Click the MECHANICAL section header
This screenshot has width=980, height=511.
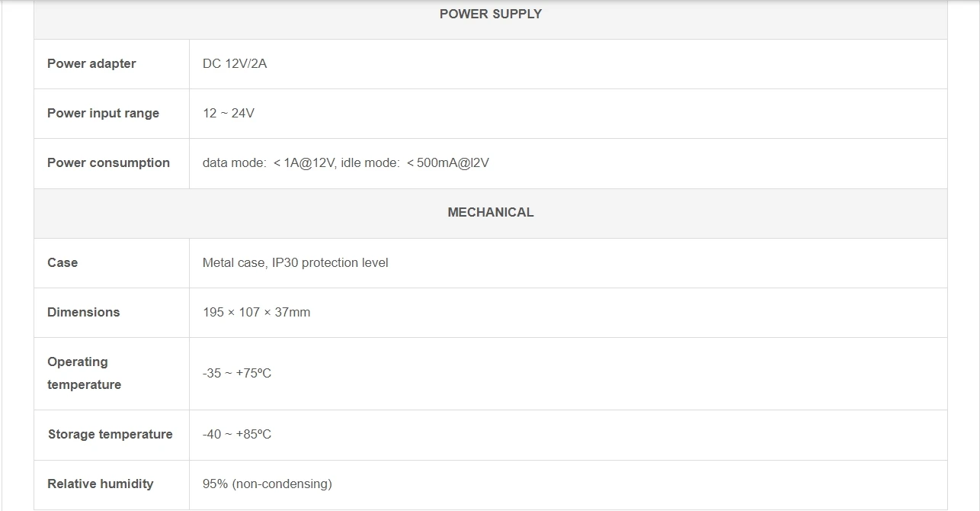coord(490,212)
